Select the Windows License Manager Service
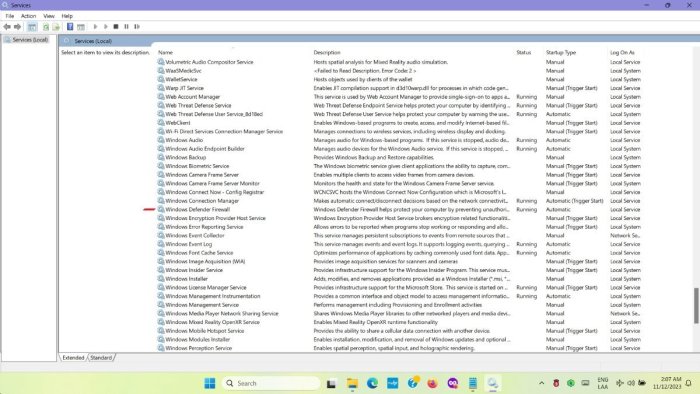The width and height of the screenshot is (700, 394). click(206, 288)
